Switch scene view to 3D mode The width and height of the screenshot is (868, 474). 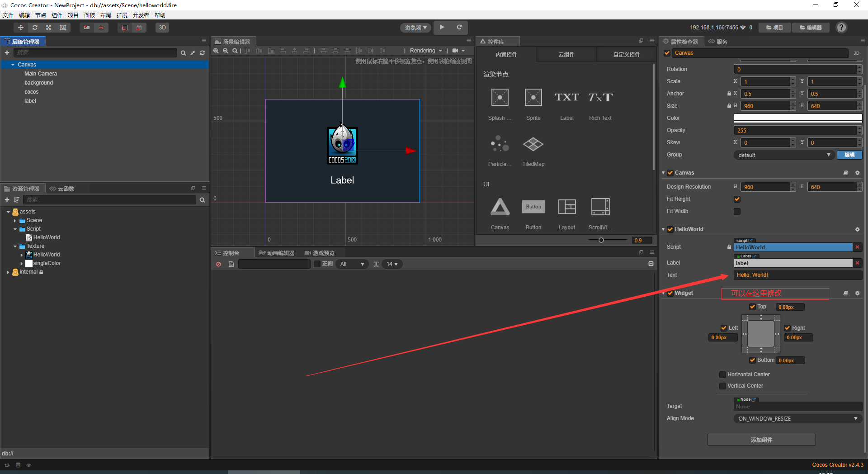pos(162,28)
